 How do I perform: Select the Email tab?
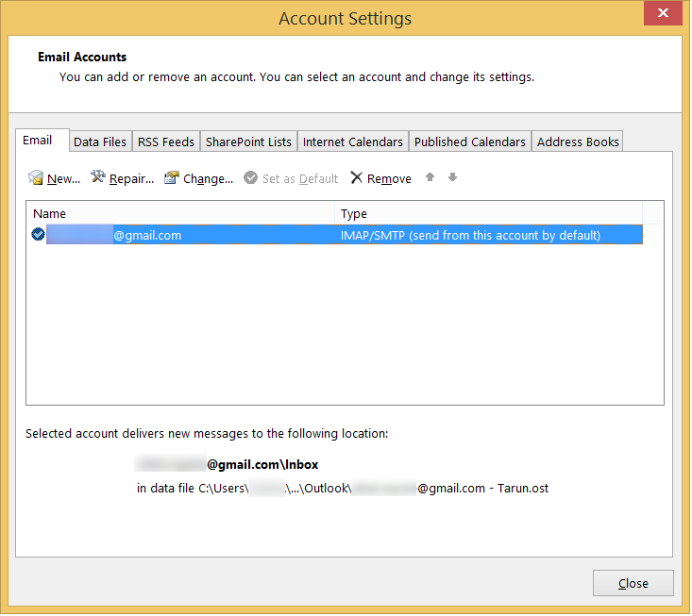42,141
